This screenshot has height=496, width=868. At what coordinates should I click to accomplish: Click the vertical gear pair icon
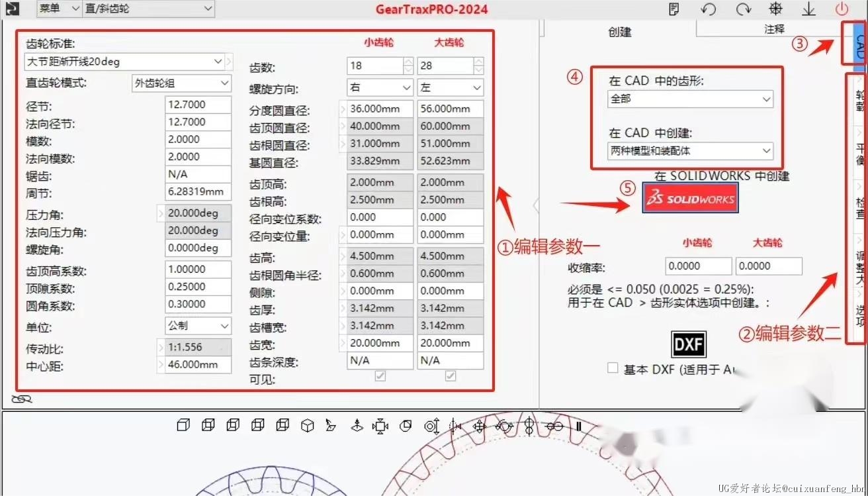click(529, 426)
